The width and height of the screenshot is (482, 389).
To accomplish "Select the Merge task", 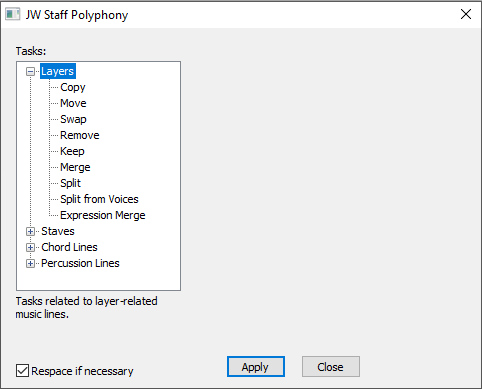I will click(x=75, y=167).
